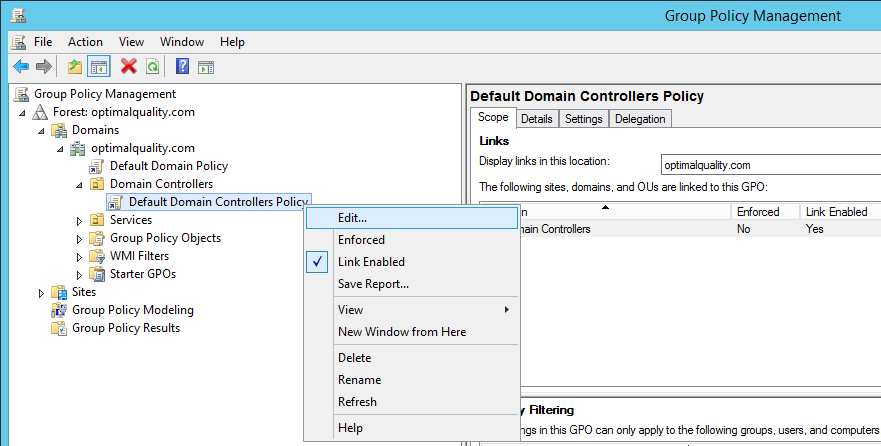This screenshot has height=446, width=881.
Task: Toggle Link Enabled in context menu
Action: [371, 262]
